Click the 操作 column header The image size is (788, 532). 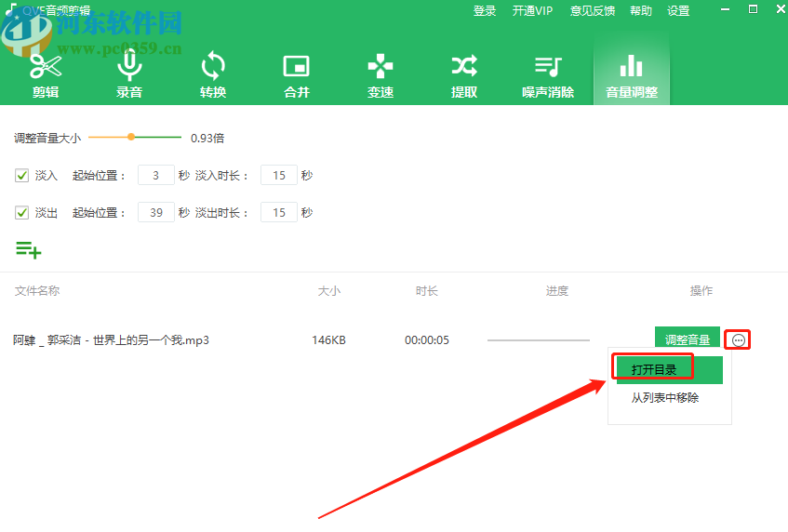click(x=701, y=290)
